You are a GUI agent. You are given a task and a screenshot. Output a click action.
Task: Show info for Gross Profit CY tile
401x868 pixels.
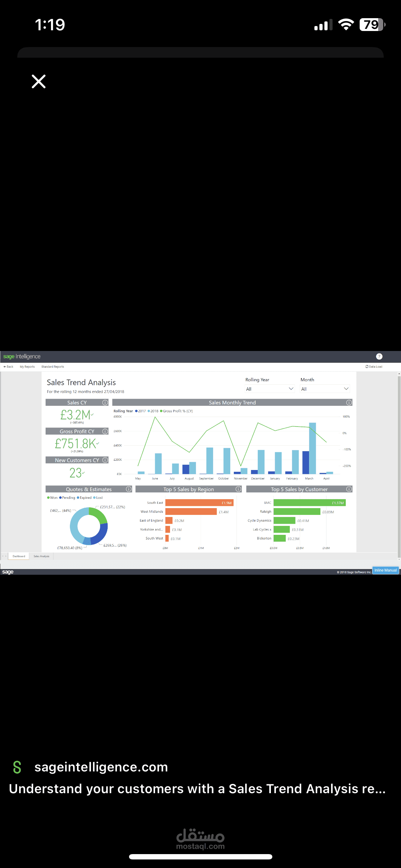(x=105, y=431)
